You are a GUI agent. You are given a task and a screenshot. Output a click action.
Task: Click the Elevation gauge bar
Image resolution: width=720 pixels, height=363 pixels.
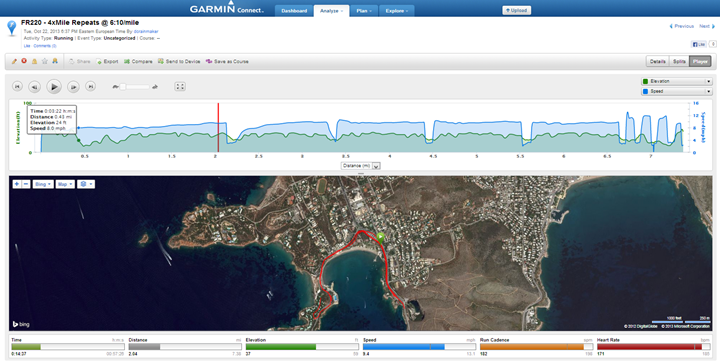click(302, 347)
